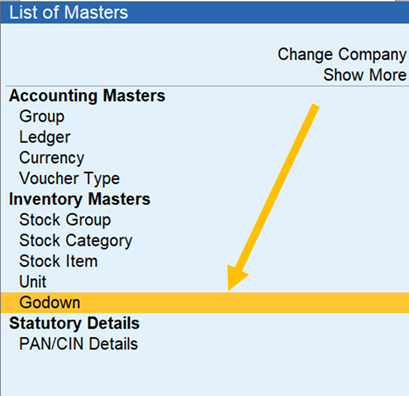Select the highlighted Godown entry
Screen dimensions: 409x396
205,303
